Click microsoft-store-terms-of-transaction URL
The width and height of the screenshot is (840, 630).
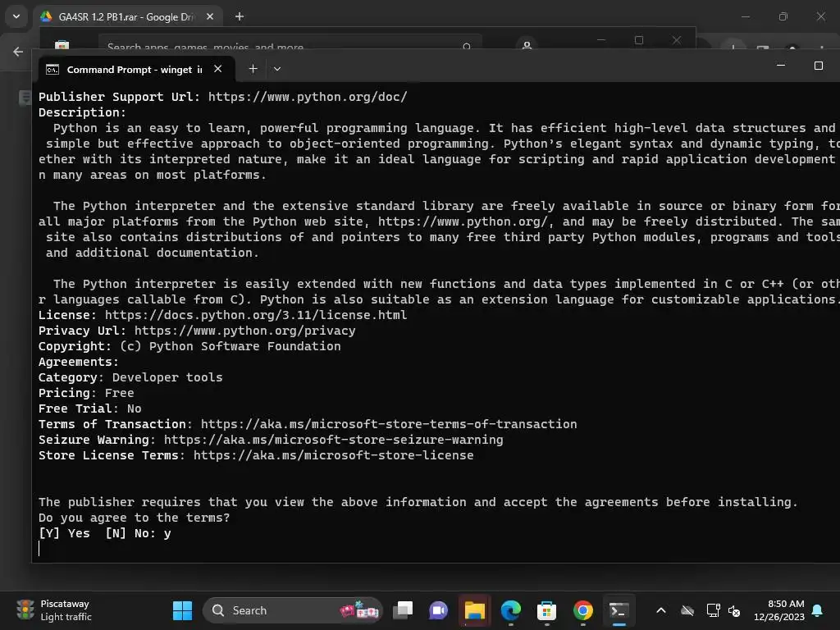389,424
